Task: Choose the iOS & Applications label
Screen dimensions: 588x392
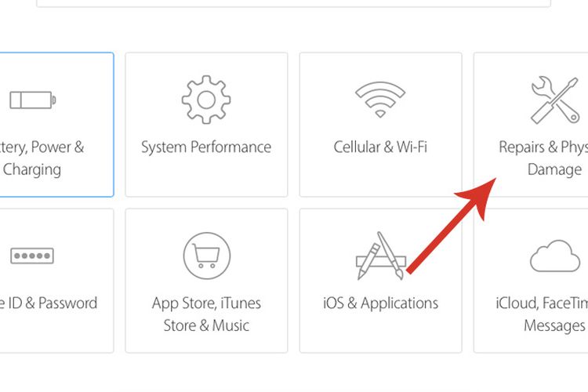Action: (x=380, y=303)
